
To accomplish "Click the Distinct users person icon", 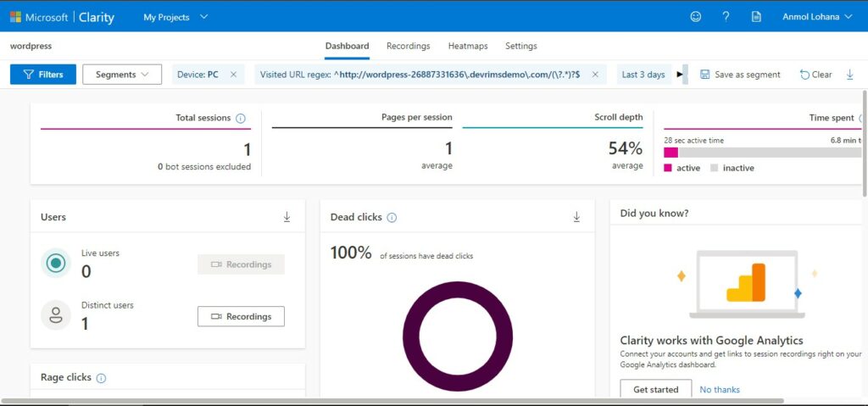I will [x=55, y=315].
